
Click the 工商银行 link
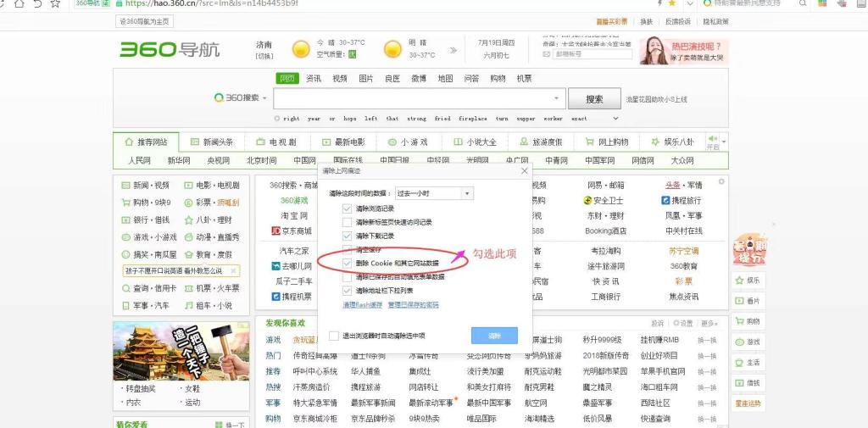[x=606, y=297]
